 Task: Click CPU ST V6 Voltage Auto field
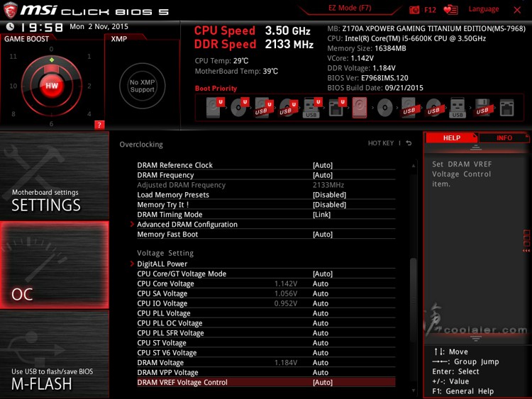point(321,352)
